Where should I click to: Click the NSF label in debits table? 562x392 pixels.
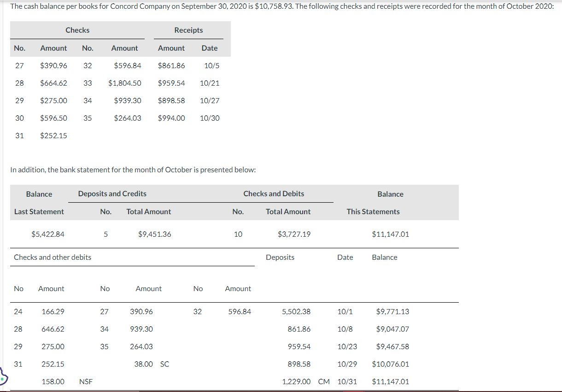(85, 381)
